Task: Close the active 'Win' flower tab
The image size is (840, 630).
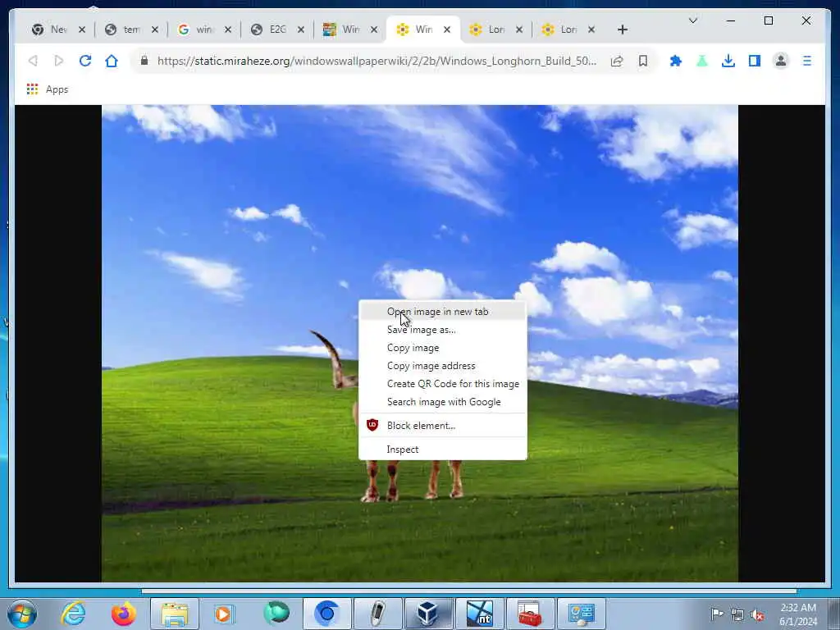Action: point(447,30)
